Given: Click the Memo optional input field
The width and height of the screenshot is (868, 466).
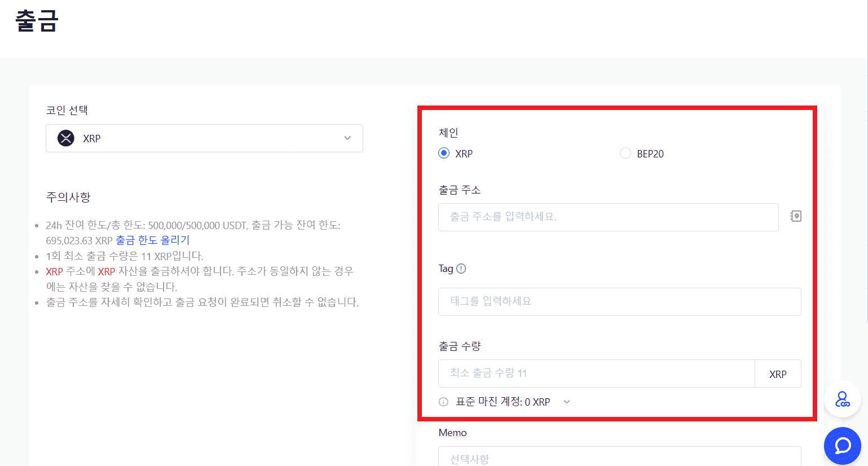Looking at the screenshot, I should coord(619,457).
